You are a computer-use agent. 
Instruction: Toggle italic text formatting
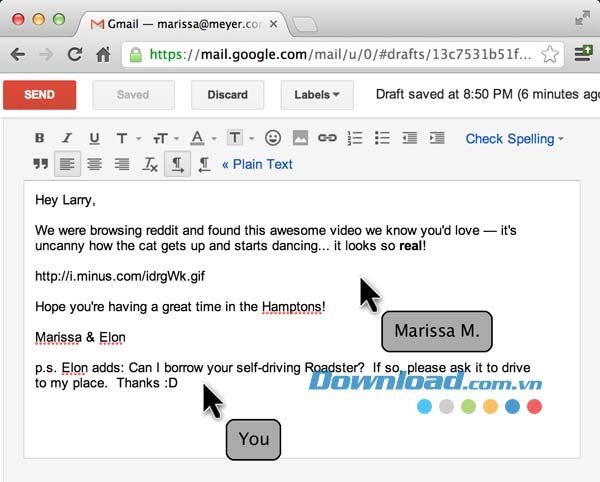67,139
